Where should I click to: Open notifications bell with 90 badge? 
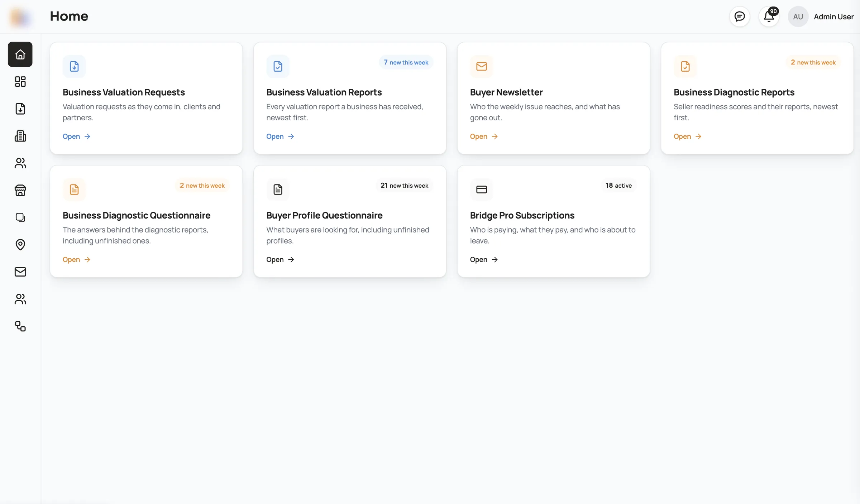click(x=769, y=16)
